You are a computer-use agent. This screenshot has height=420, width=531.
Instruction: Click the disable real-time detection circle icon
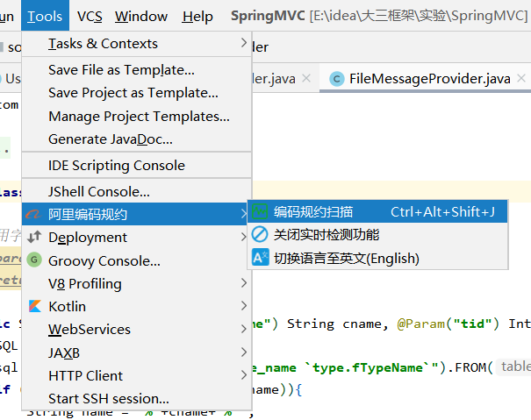260,234
